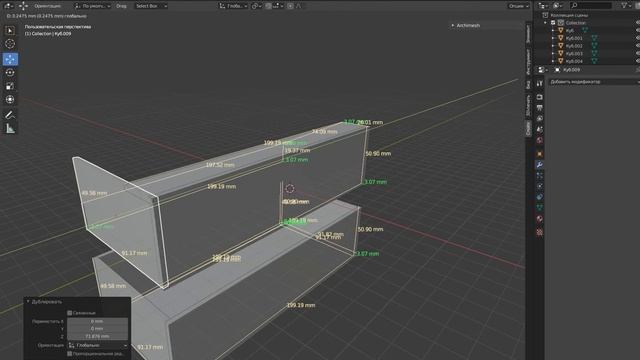Open the Object Constraints tab icon
Viewport: 640px width, 360px height.
pyautogui.click(x=540, y=197)
